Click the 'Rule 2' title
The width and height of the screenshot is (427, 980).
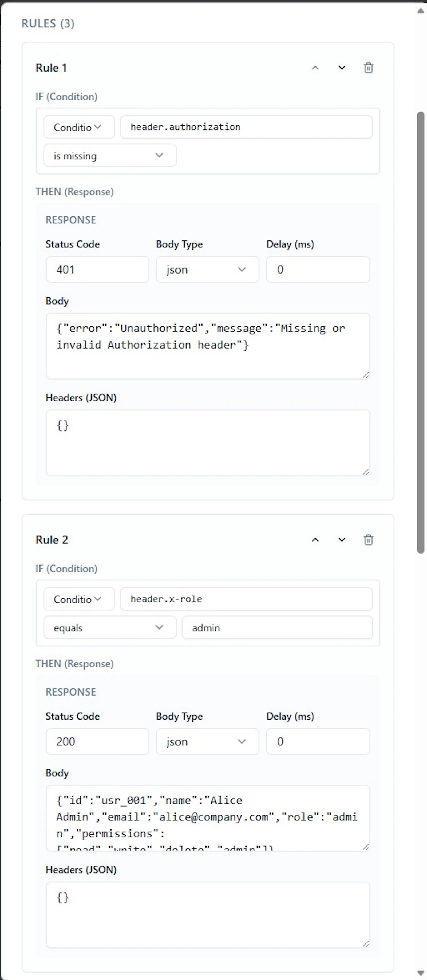pos(52,540)
